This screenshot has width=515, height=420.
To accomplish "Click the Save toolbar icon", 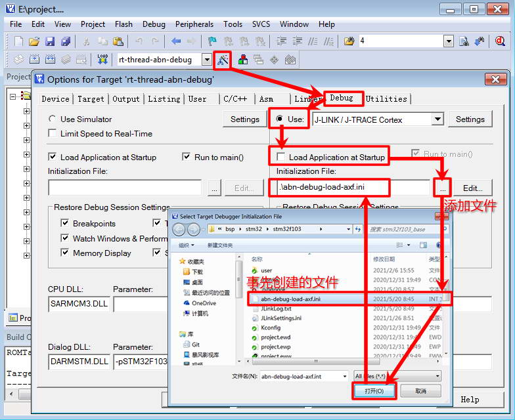I will point(50,41).
